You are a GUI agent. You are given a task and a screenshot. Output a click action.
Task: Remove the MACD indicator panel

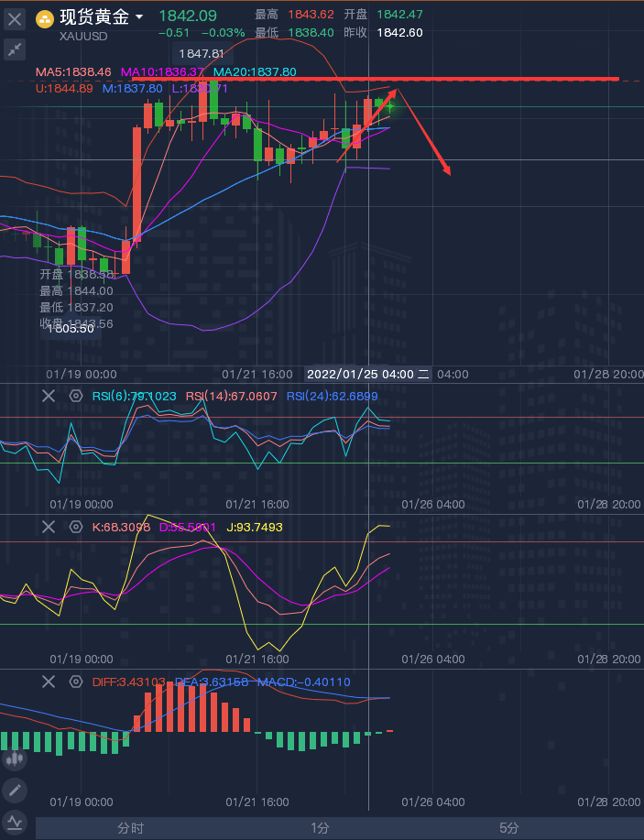pos(49,682)
